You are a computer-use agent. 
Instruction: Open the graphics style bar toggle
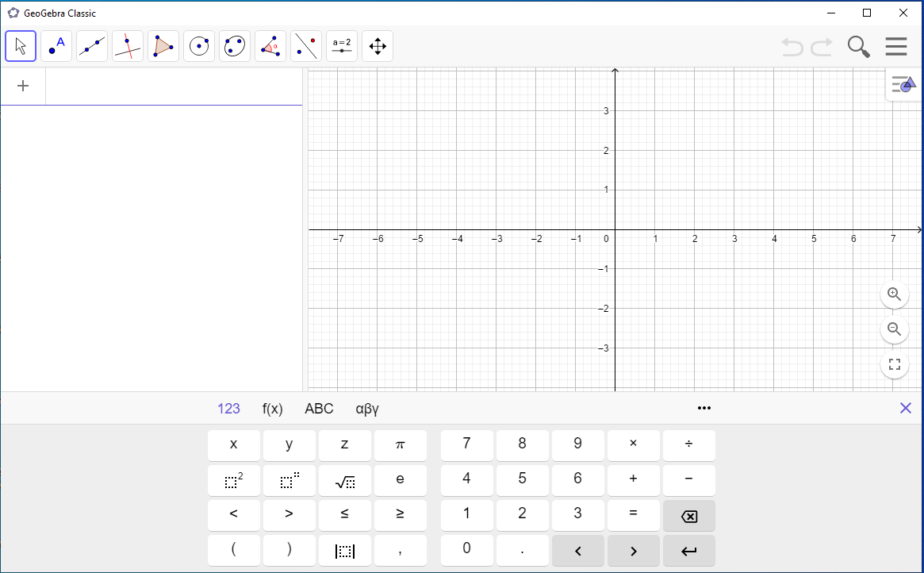904,84
